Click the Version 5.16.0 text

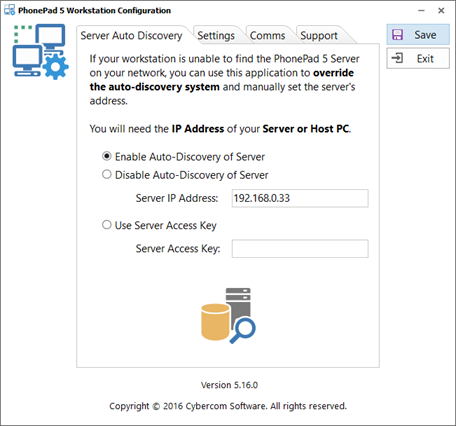(x=229, y=385)
